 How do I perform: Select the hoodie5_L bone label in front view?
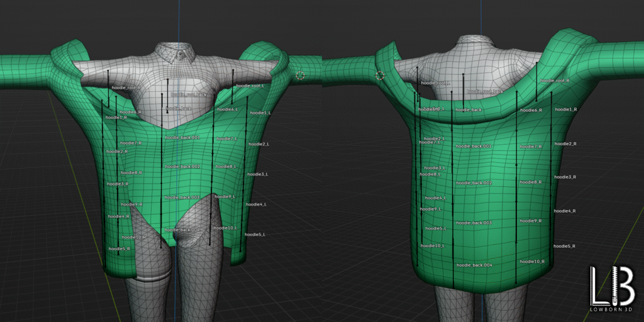tap(254, 235)
